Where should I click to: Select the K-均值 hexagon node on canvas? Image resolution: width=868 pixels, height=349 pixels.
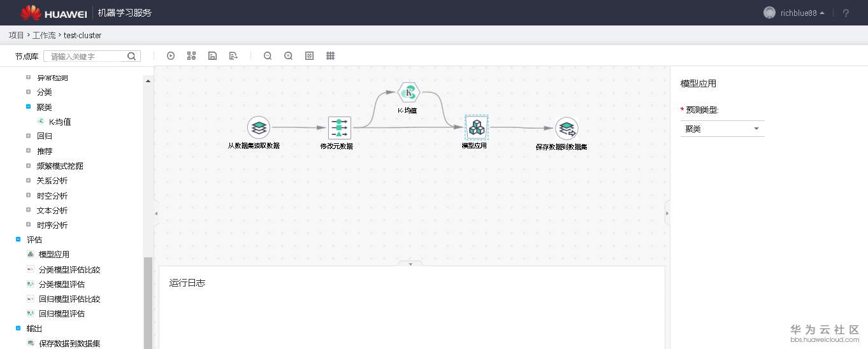coord(408,92)
